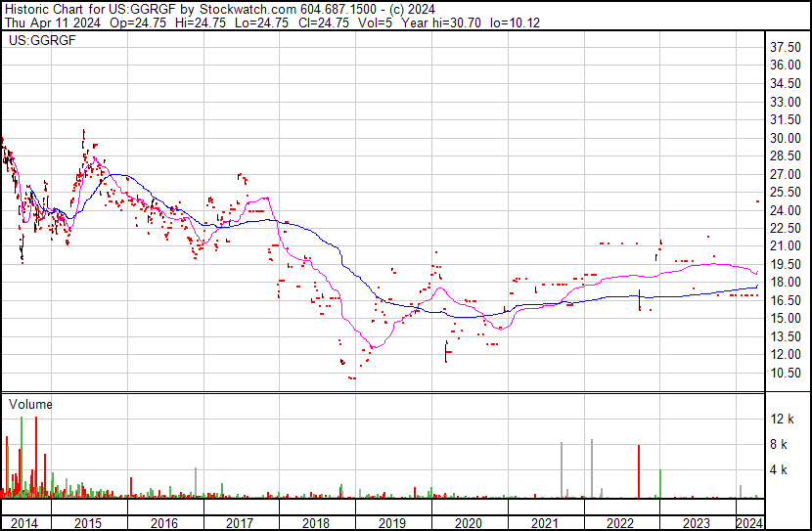Click the 10.50 price axis label

tap(786, 373)
